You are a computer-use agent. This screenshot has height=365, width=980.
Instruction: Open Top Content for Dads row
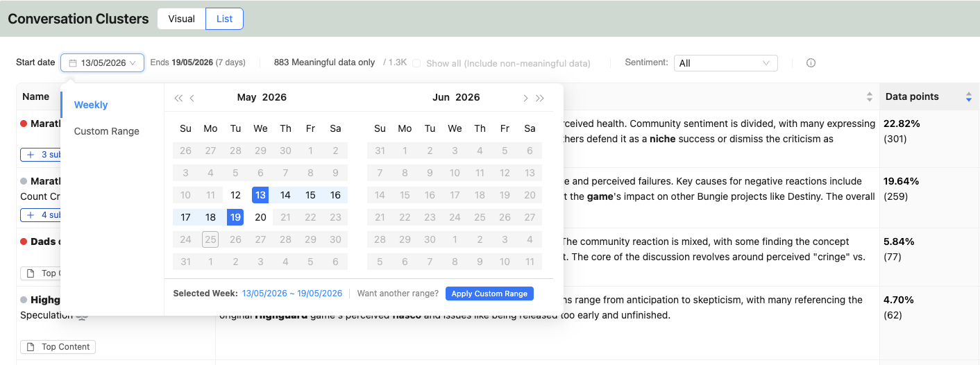(40, 273)
